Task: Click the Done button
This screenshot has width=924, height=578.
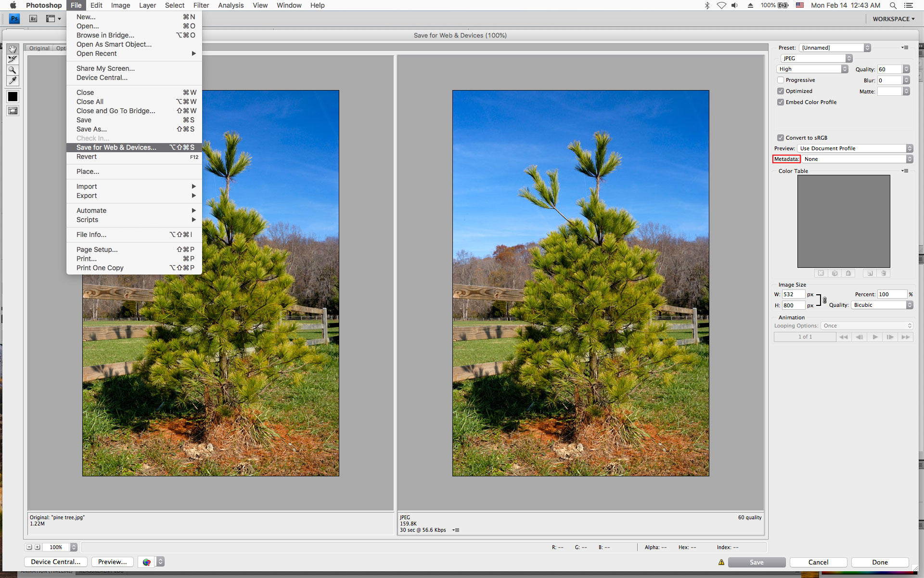Action: (879, 562)
